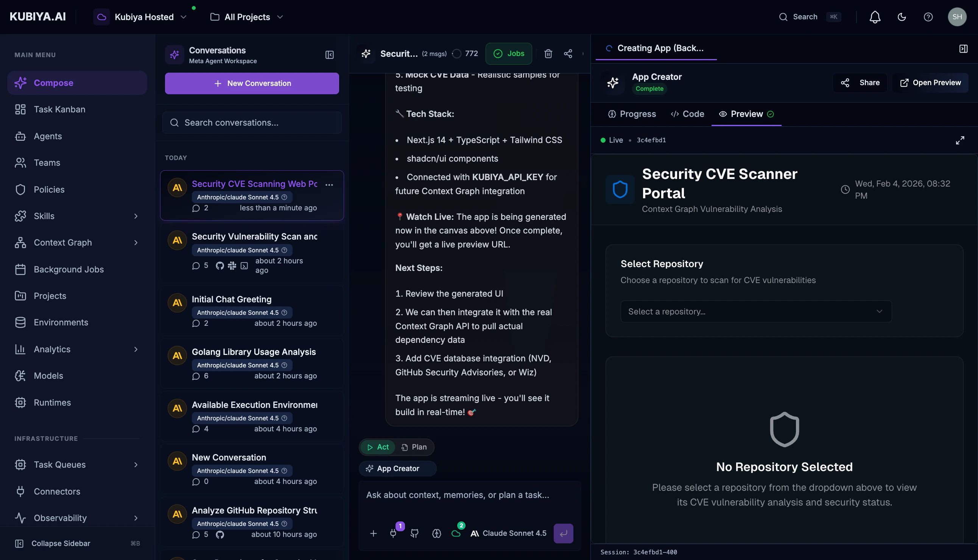This screenshot has height=560, width=978.
Task: Open the Projects page in sidebar
Action: 77,296
